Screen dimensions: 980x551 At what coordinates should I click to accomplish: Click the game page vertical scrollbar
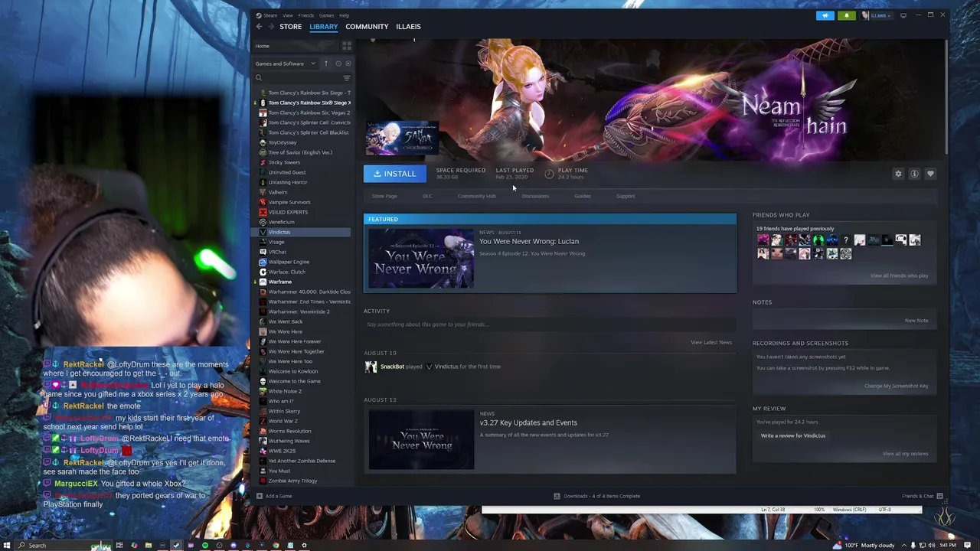[x=946, y=96]
